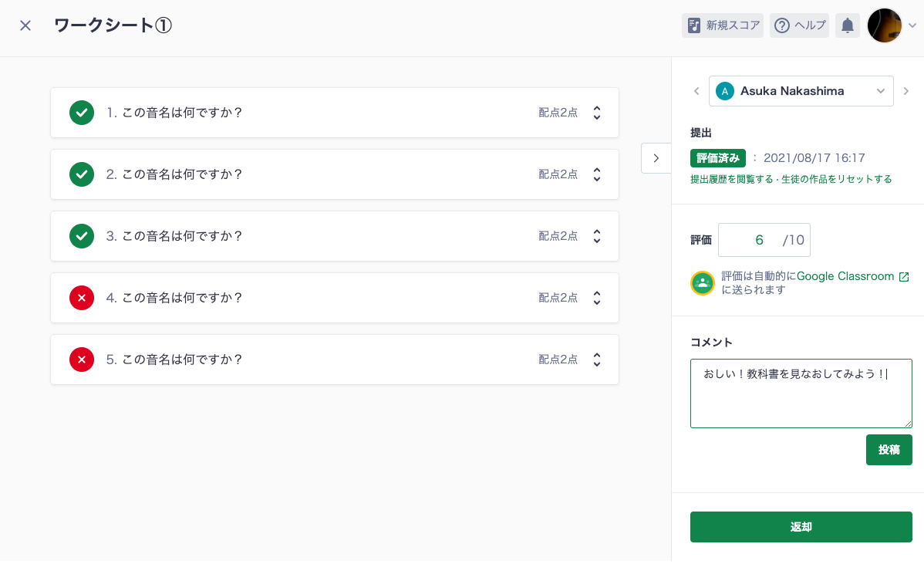Open the Asuka Nakashima student dropdown

(x=801, y=91)
